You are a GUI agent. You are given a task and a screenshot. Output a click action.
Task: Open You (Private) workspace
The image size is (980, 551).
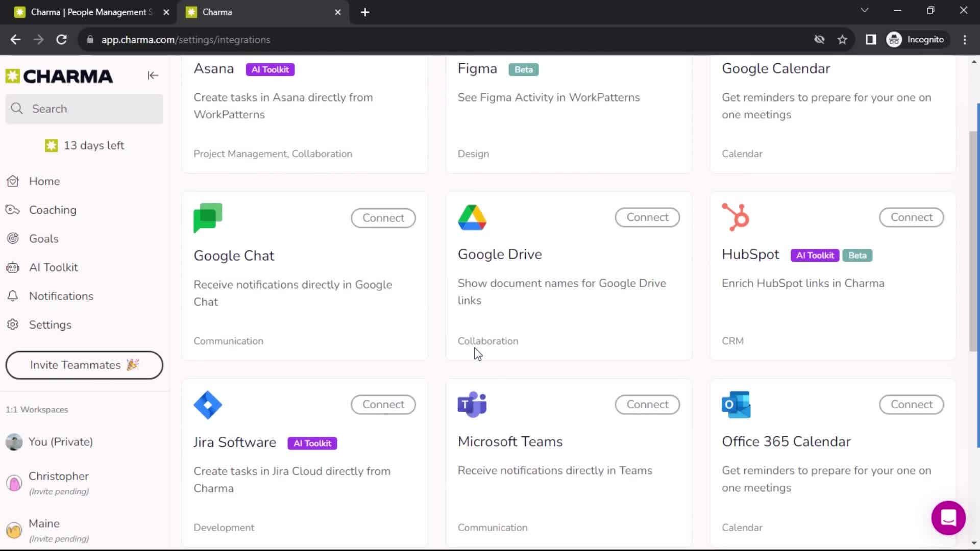tap(61, 441)
